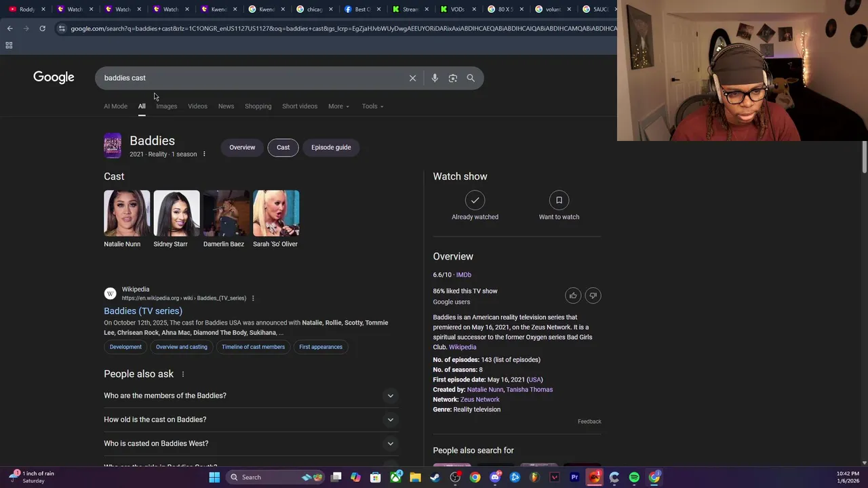Switch to the Images results tab
This screenshot has width=868, height=488.
166,106
